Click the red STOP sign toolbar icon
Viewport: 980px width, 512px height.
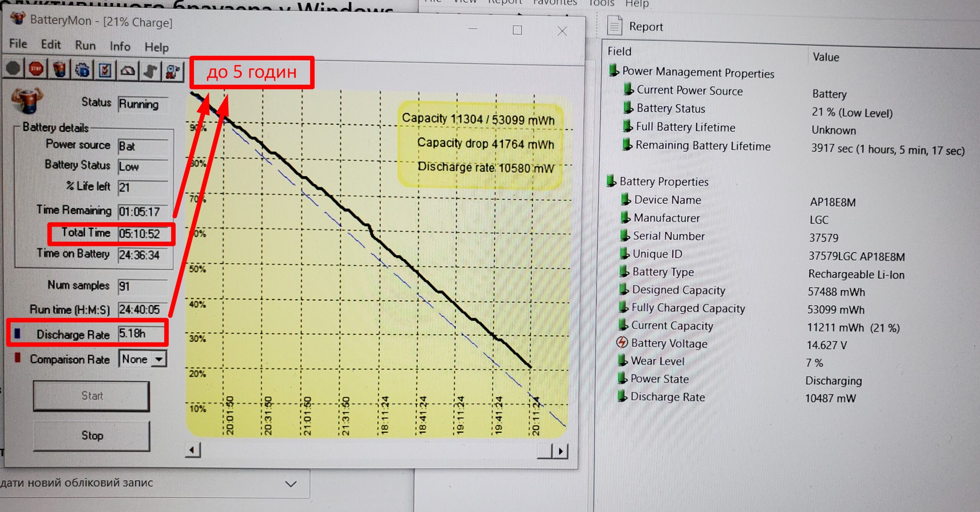click(x=36, y=69)
